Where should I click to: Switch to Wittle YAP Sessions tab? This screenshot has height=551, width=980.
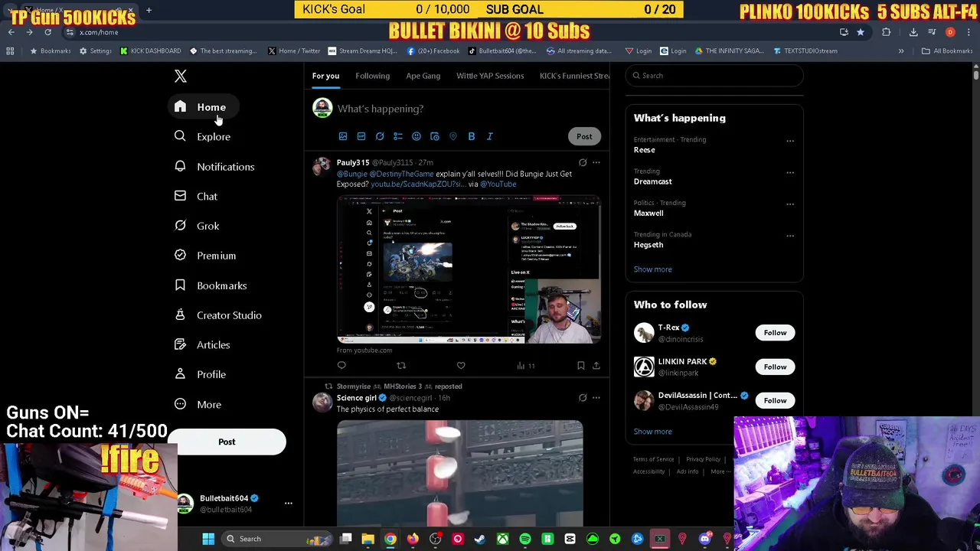pos(490,76)
